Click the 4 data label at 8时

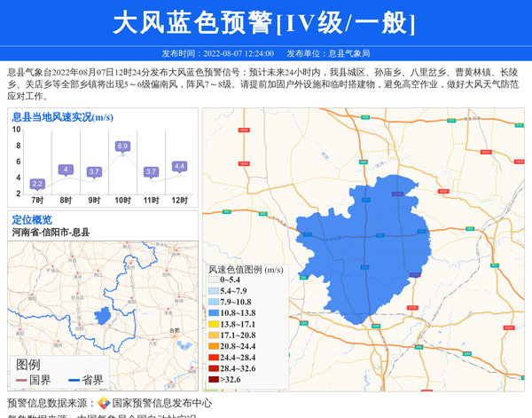[66, 170]
